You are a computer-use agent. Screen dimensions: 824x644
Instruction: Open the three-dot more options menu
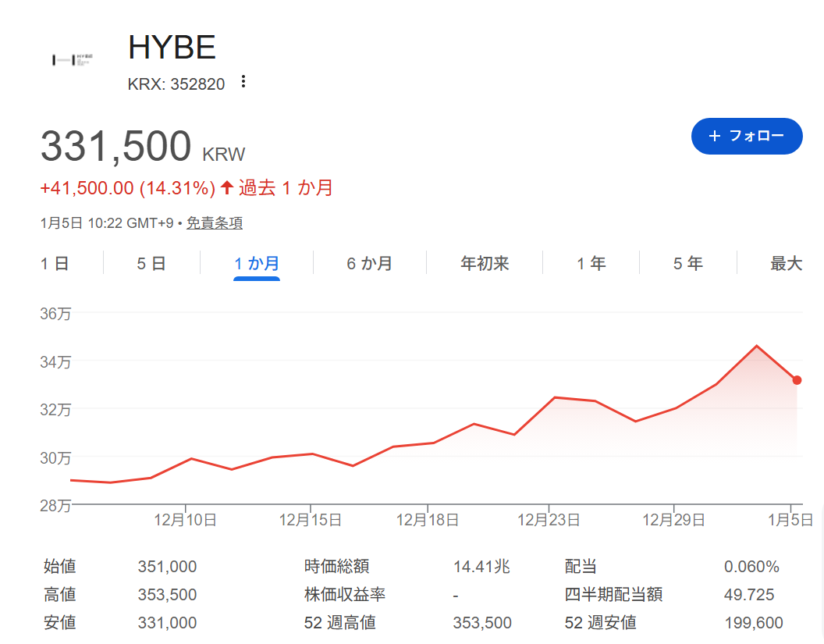243,82
